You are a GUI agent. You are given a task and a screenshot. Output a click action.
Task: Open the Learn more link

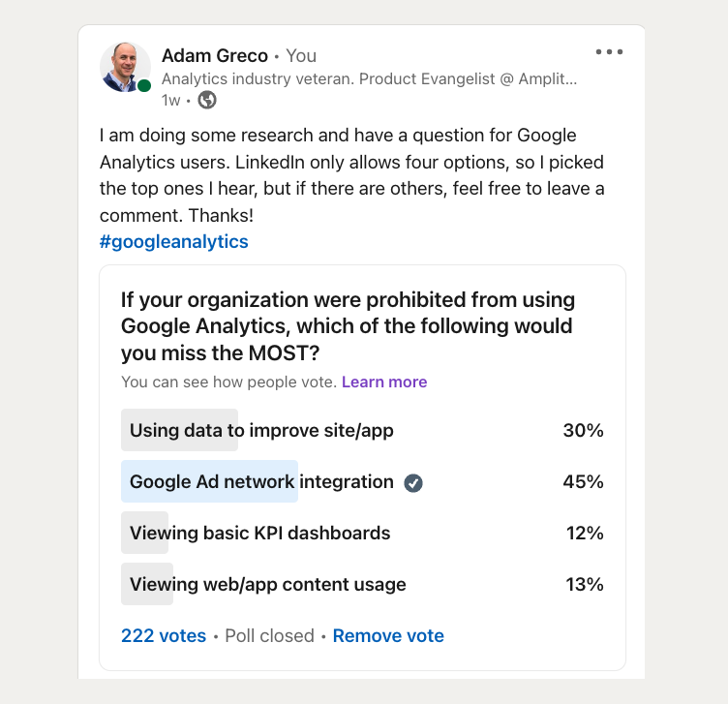384,382
